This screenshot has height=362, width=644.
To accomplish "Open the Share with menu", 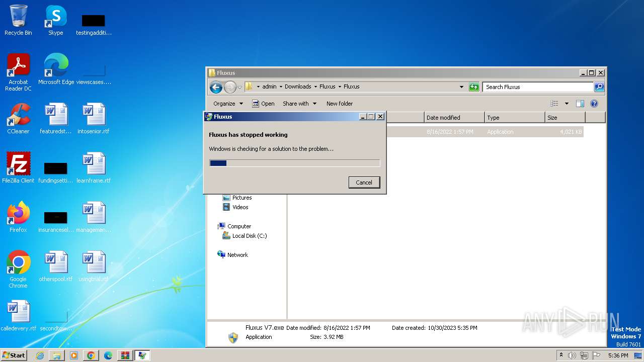I will click(x=299, y=104).
